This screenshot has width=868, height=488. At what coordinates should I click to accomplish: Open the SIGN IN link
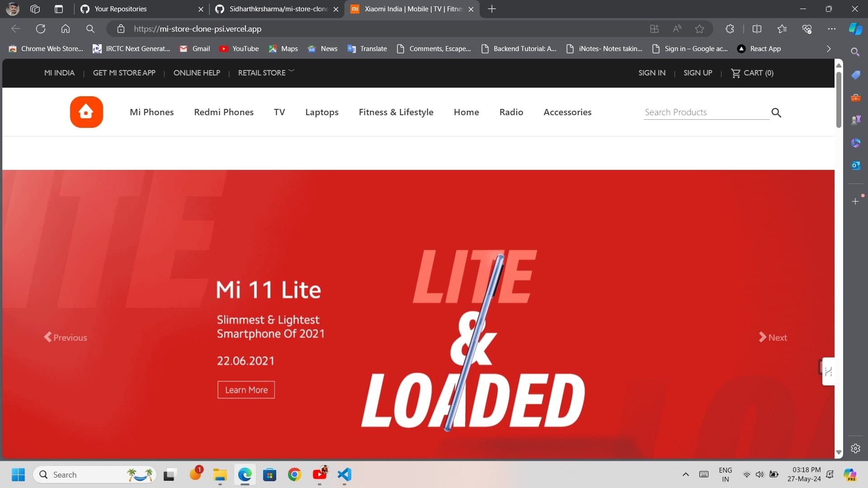[652, 73]
